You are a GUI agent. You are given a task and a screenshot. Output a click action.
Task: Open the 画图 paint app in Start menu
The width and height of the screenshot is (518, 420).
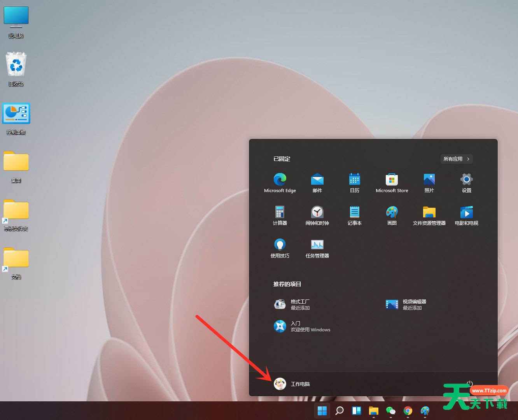click(x=392, y=215)
